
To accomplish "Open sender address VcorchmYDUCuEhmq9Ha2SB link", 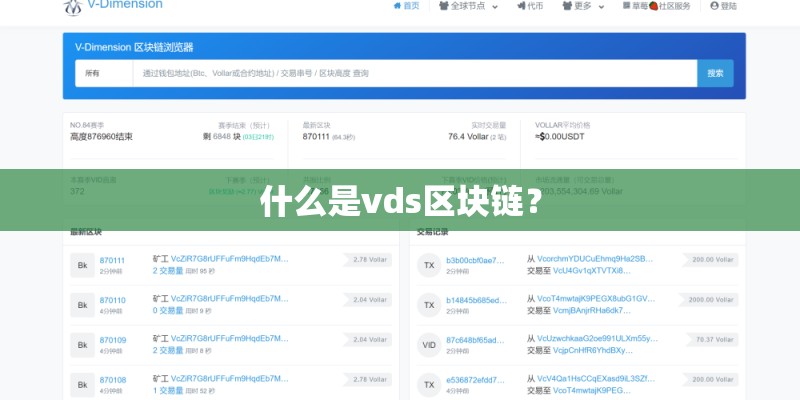I will tap(595, 259).
